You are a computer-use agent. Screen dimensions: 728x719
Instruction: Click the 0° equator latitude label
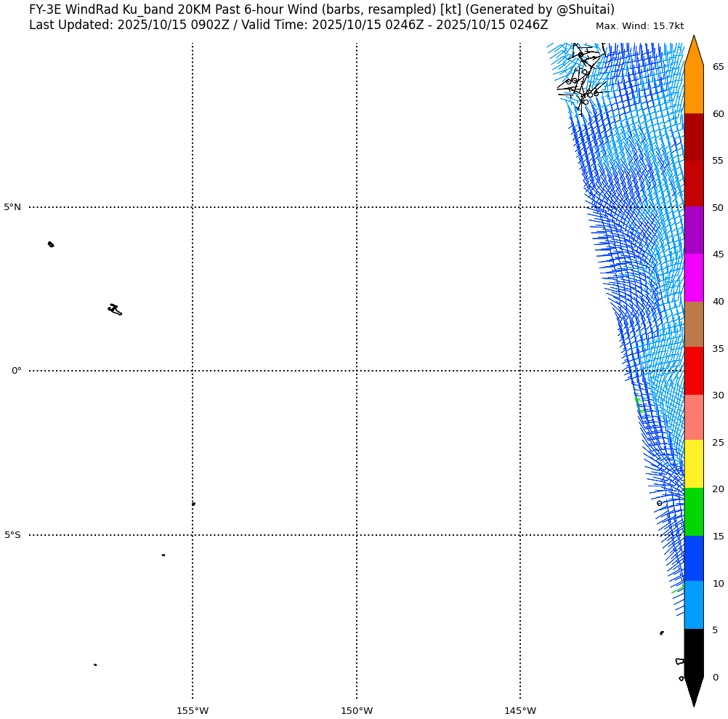tap(16, 371)
